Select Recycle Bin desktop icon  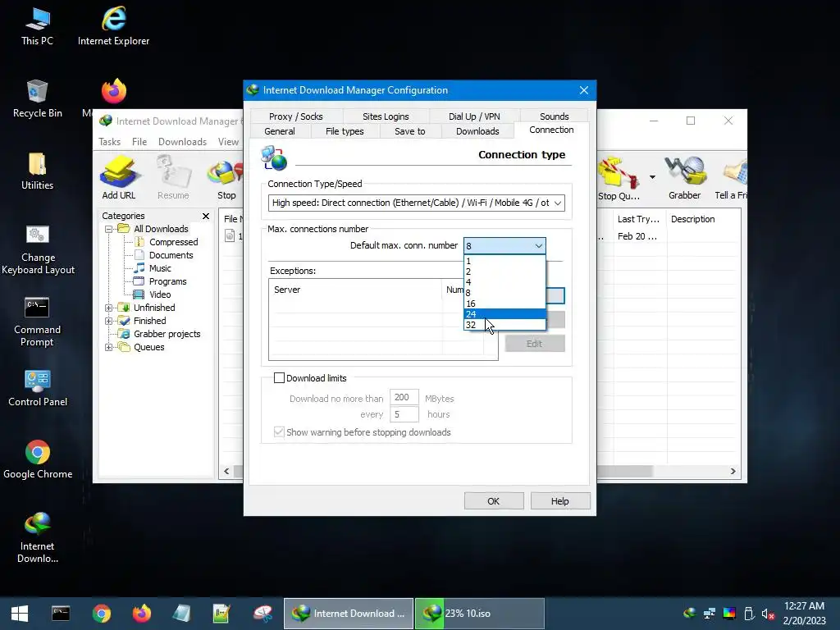pos(38,98)
